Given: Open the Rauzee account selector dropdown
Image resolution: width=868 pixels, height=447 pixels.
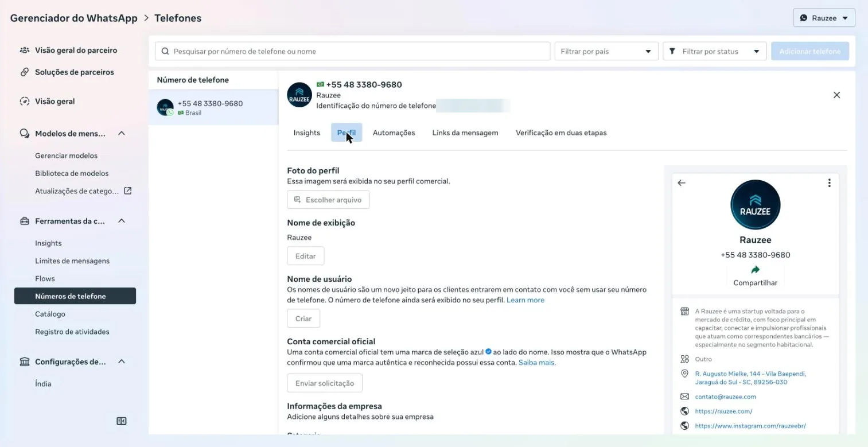Looking at the screenshot, I should pos(824,18).
